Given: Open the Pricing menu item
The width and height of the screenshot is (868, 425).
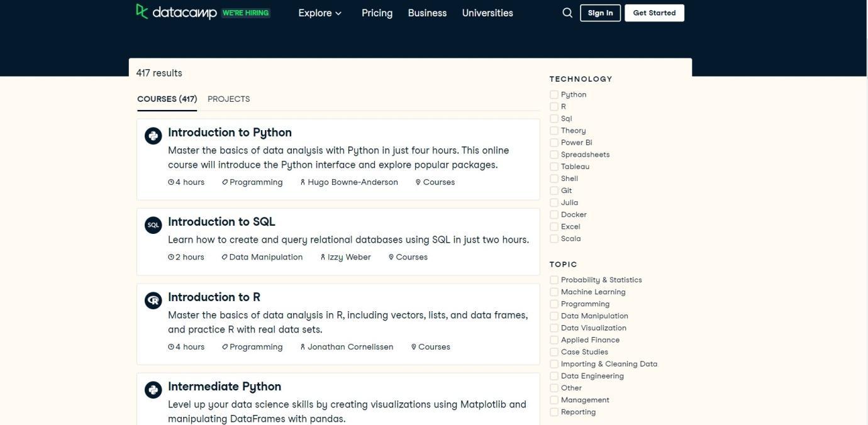Looking at the screenshot, I should coord(377,13).
